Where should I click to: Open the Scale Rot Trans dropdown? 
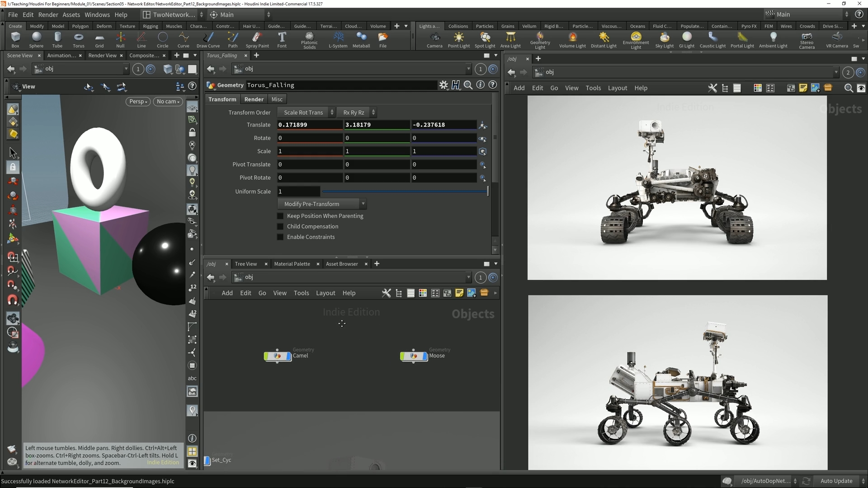click(x=306, y=113)
